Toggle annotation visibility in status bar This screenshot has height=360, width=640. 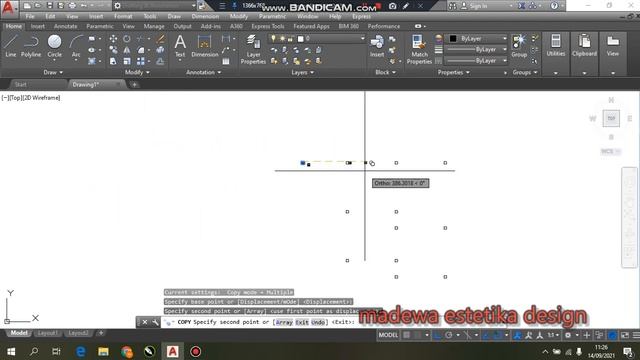coord(517,335)
